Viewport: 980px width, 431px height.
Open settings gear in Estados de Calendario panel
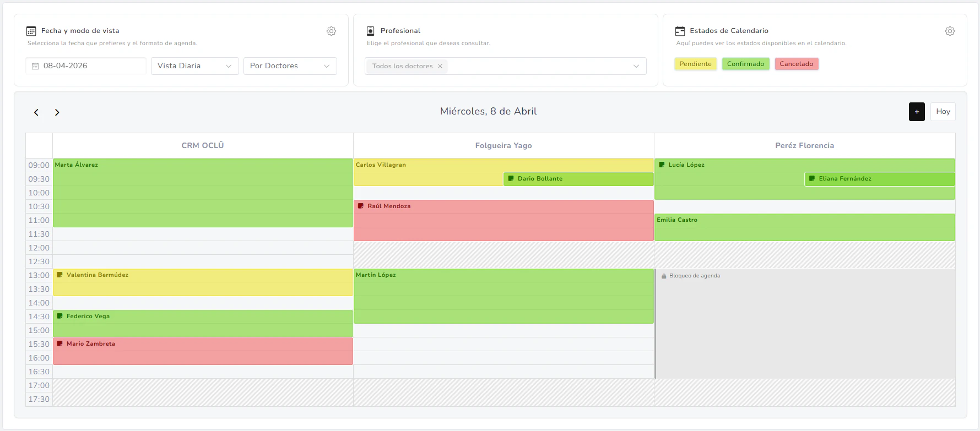950,31
